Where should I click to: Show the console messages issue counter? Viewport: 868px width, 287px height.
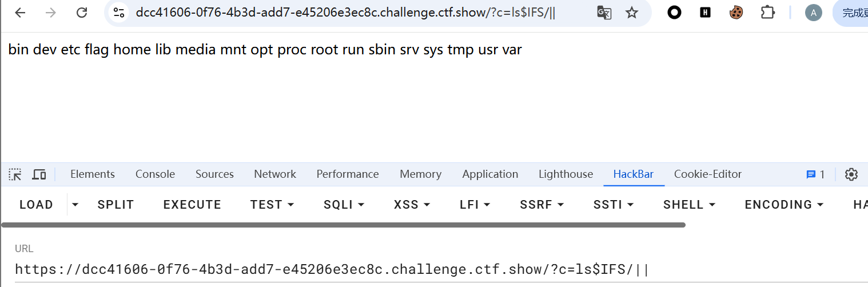tap(815, 174)
